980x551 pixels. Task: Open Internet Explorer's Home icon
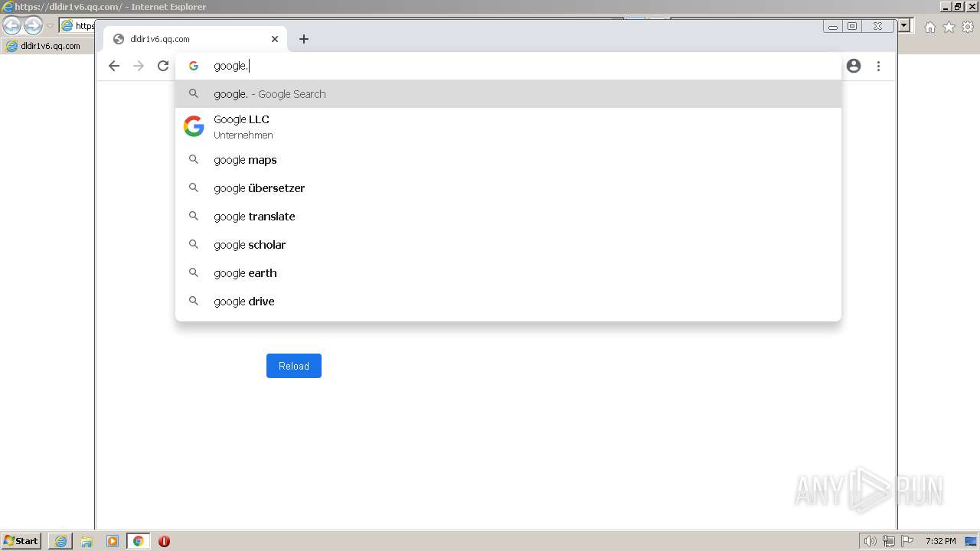coord(929,27)
